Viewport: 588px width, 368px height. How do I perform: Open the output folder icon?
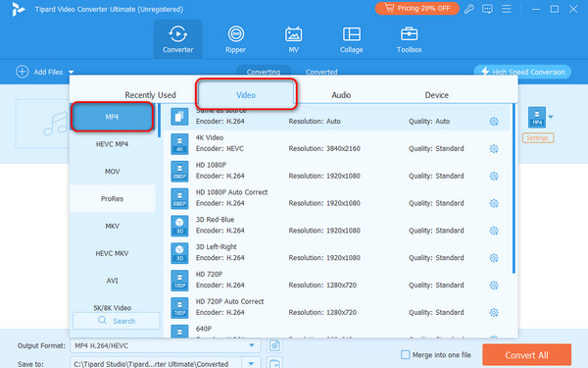(x=274, y=363)
